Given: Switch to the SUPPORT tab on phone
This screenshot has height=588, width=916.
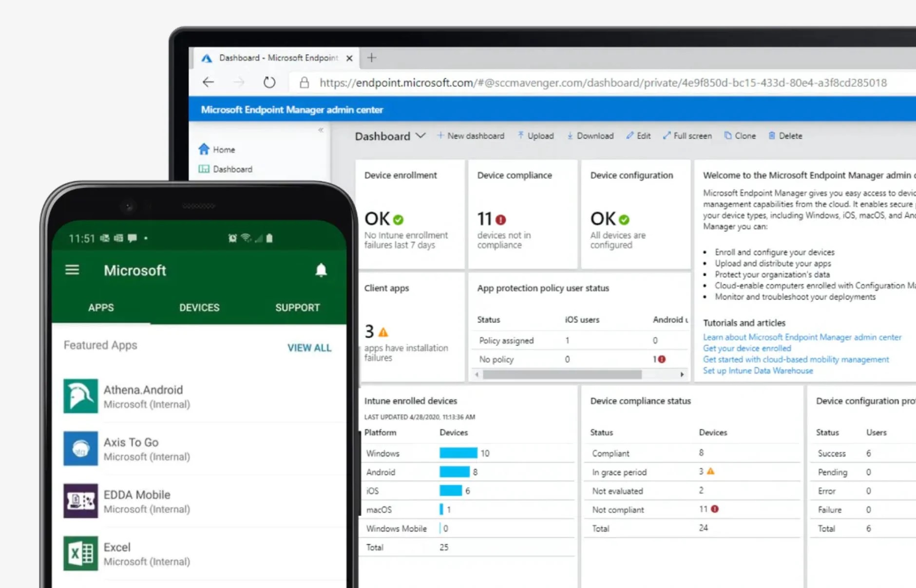Looking at the screenshot, I should 297,307.
